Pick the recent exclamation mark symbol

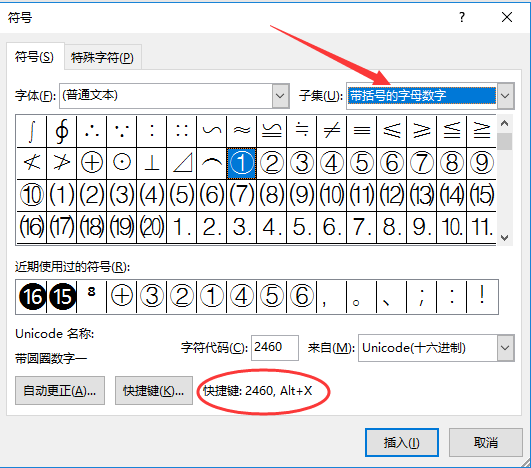[x=482, y=297]
